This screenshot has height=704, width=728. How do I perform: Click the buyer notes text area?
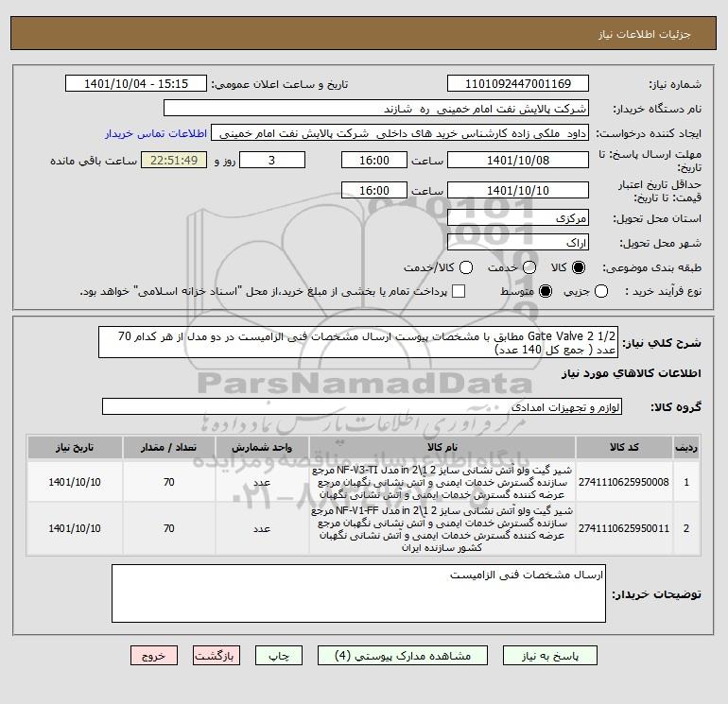[358, 593]
